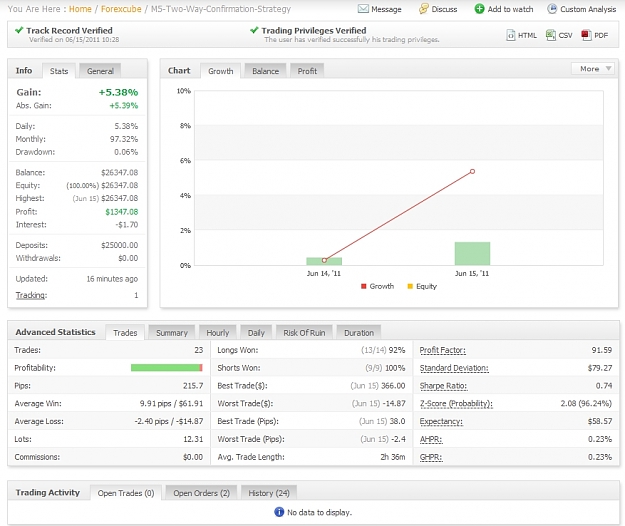
Task: Click the Track Record Verified heading
Action: tap(69, 31)
